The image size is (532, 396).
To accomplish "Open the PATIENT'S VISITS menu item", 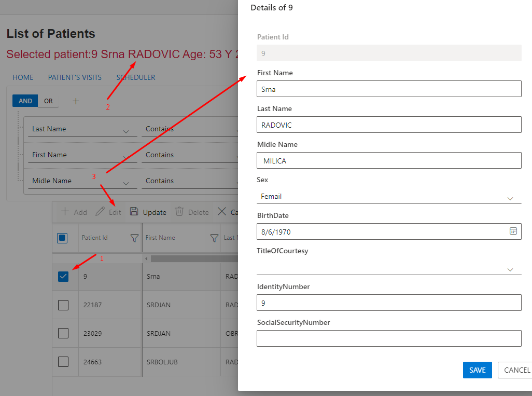I will pos(75,77).
